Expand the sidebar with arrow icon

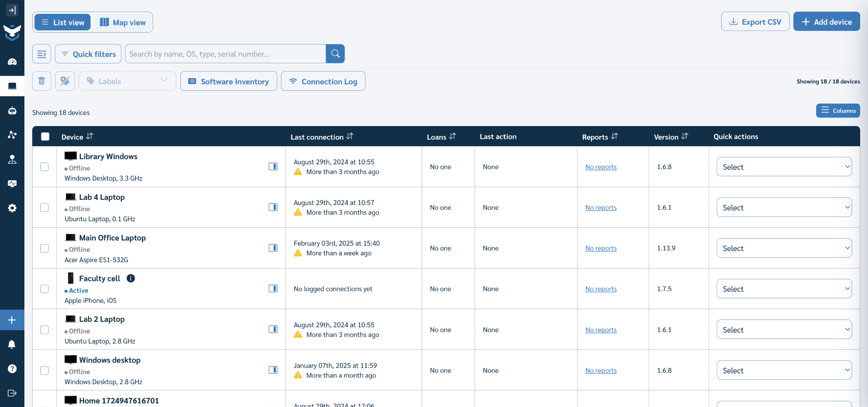pyautogui.click(x=12, y=10)
